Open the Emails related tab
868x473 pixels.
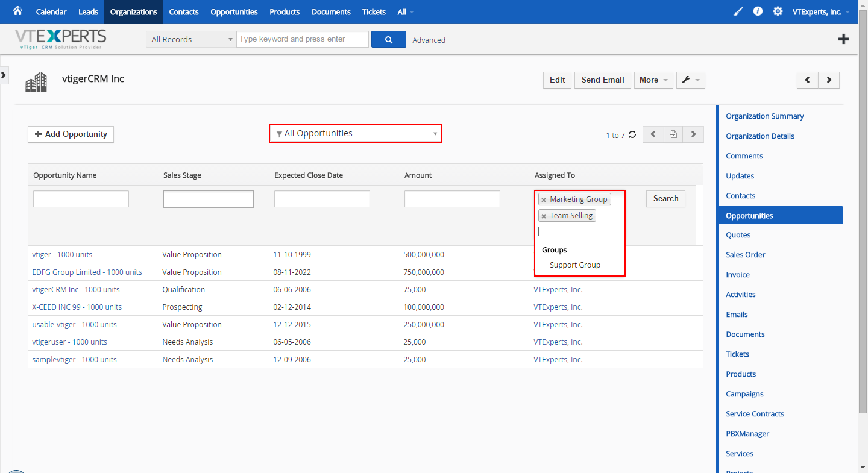click(737, 315)
